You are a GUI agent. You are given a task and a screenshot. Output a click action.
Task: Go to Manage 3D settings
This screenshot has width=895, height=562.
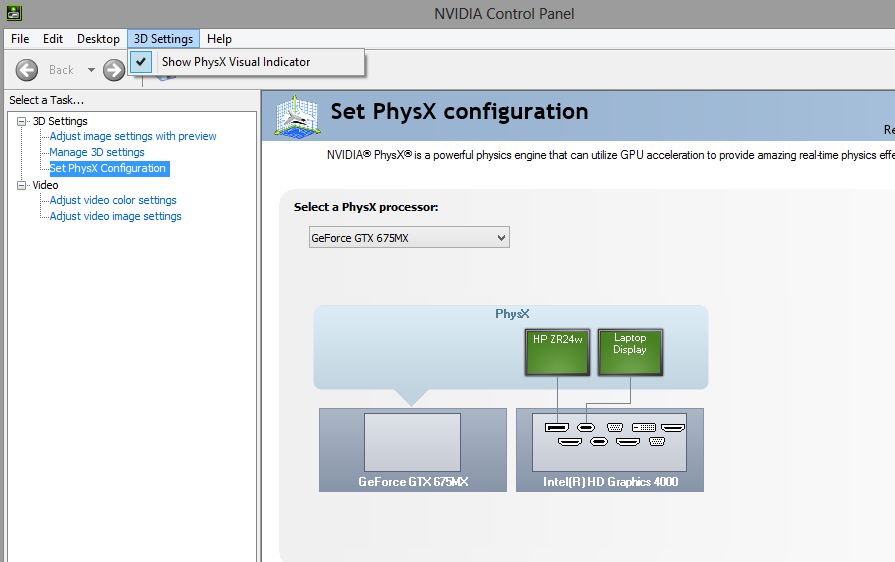coord(97,153)
